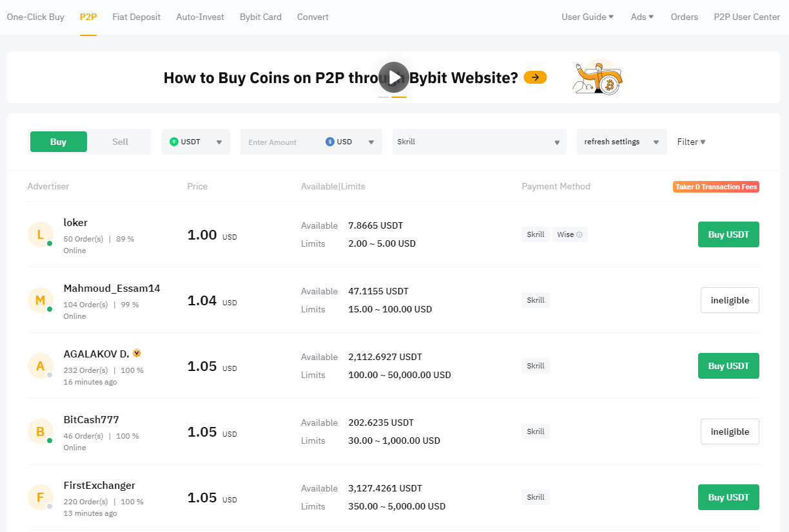The image size is (789, 532).
Task: Open advertiser name AGALAKOV D.
Action: click(x=96, y=354)
